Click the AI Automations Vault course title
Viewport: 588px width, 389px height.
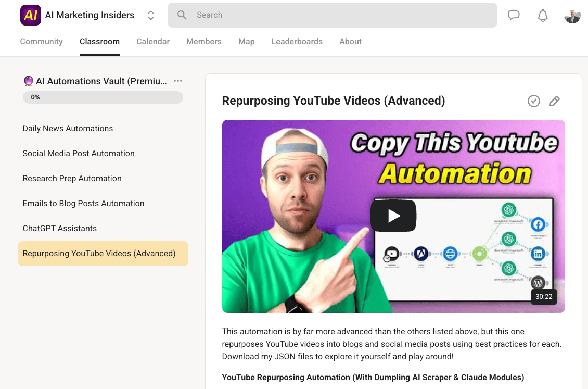click(x=95, y=81)
